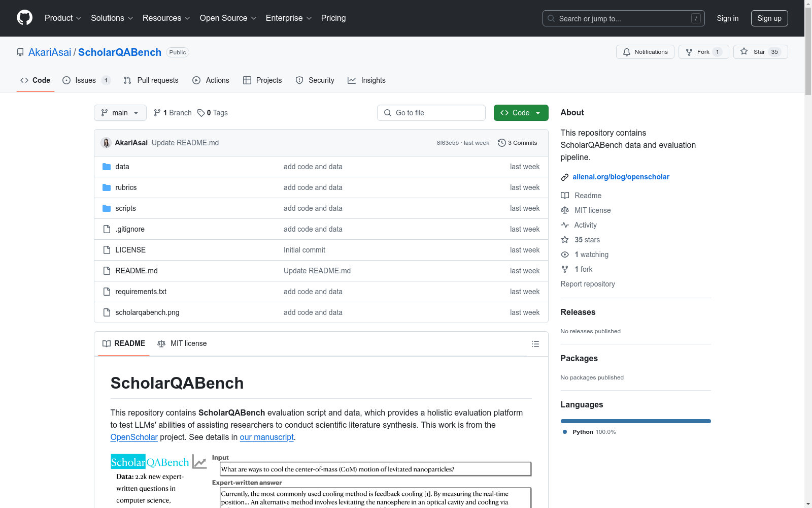Viewport: 812px width, 508px height.
Task: Open the green Code dropdown
Action: click(x=521, y=113)
